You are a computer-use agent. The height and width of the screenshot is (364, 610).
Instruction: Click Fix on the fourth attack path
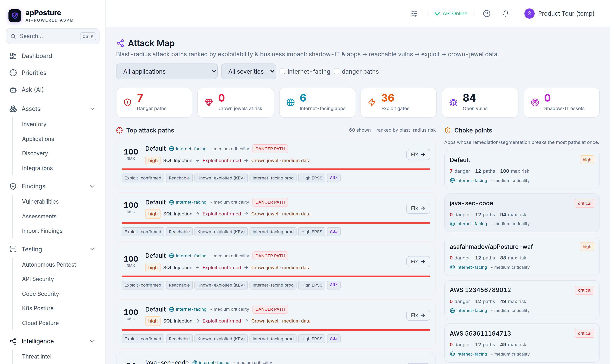click(x=418, y=316)
